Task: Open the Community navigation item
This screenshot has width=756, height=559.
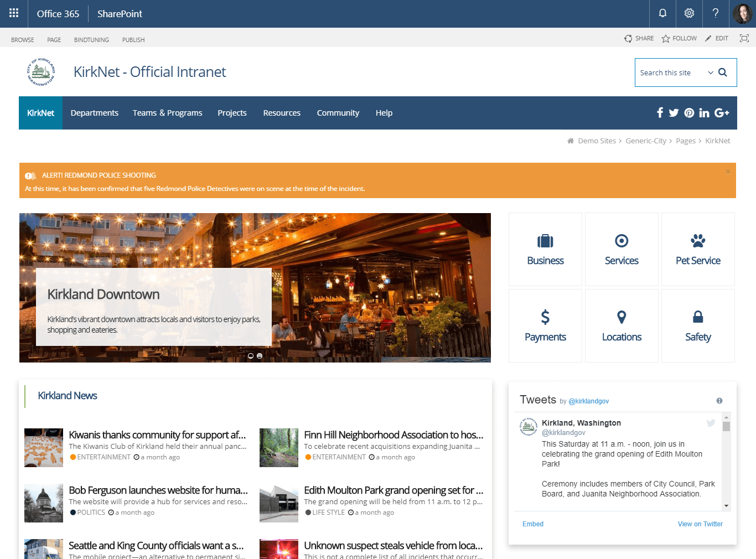Action: (338, 113)
